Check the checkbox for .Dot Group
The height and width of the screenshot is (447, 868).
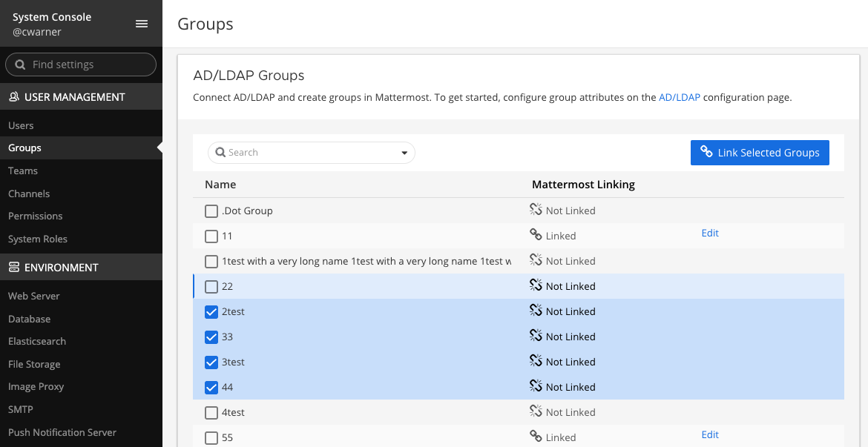tap(211, 211)
